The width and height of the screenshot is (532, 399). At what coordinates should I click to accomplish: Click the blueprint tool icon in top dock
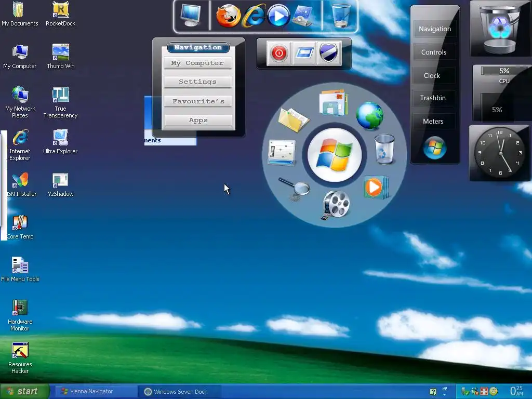[303, 16]
